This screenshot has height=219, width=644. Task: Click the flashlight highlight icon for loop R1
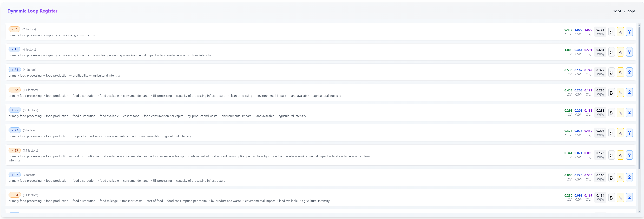[620, 52]
